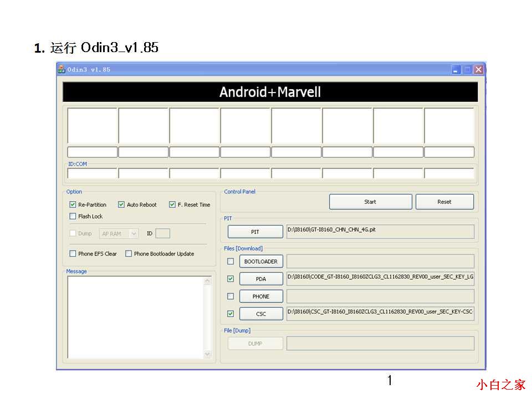This screenshot has width=532, height=399.
Task: Click the PDA browse button
Action: pos(261,279)
